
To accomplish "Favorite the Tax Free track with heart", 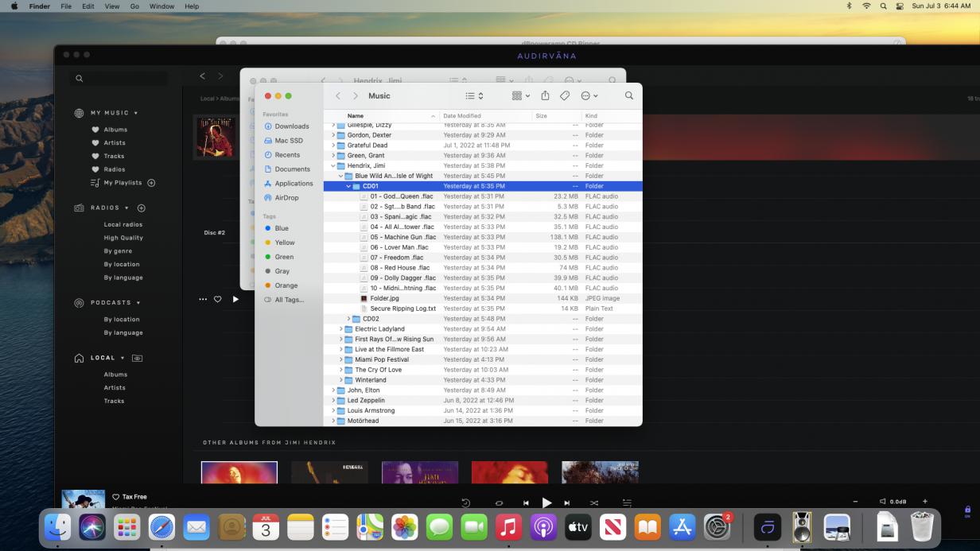I will pos(116,497).
